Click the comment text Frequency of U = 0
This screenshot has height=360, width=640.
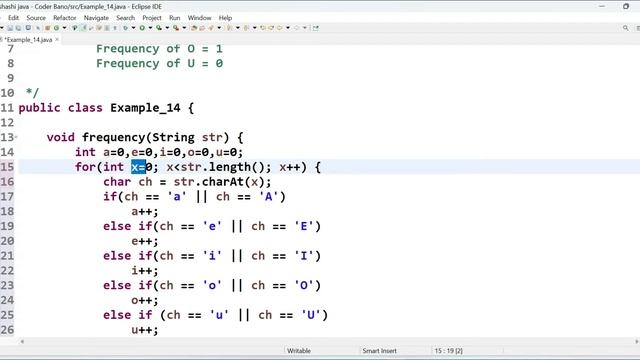tap(160, 64)
